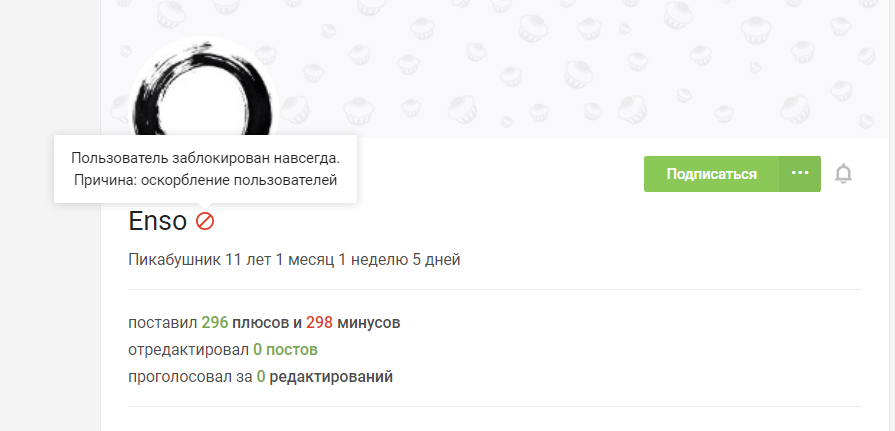Screen dimensions: 895x431
Task: Click the profile cover banner with cookie pattern
Action: click(498, 69)
